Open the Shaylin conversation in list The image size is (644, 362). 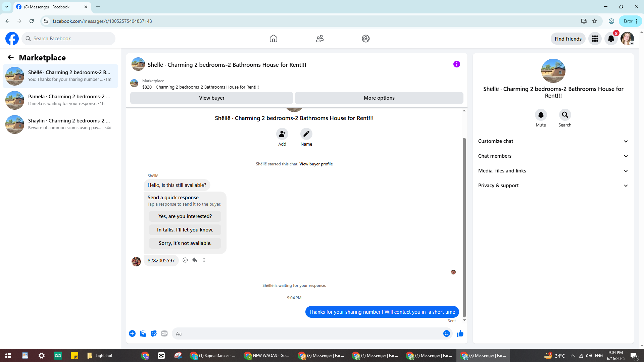click(x=60, y=124)
